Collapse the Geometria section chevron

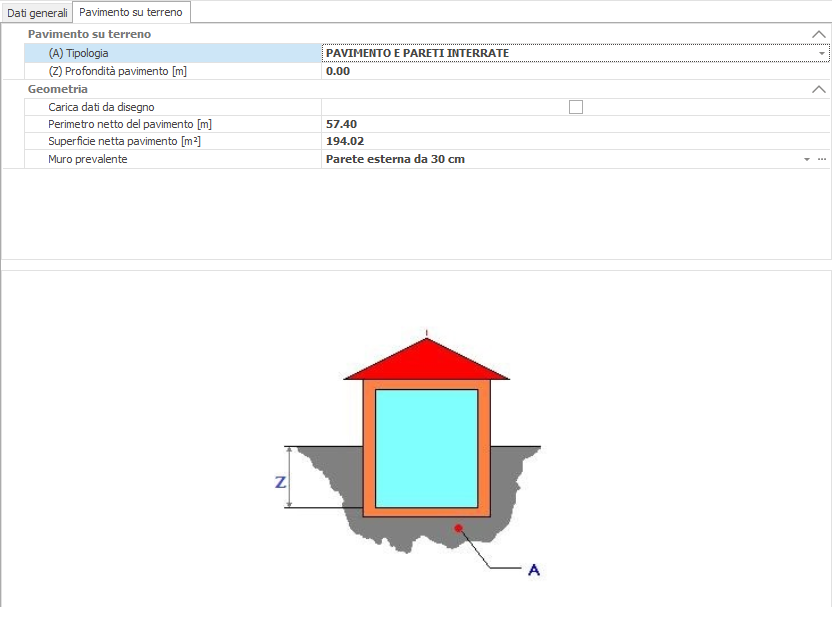(x=819, y=89)
